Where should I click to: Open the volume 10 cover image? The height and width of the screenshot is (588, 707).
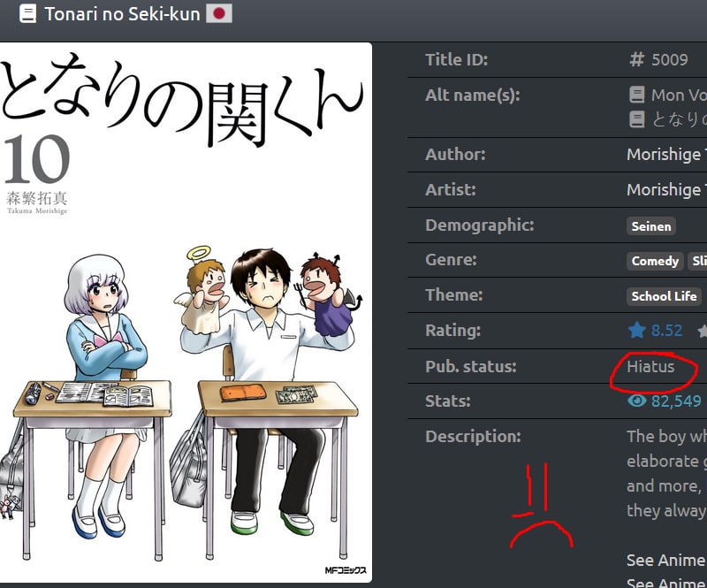tap(186, 312)
